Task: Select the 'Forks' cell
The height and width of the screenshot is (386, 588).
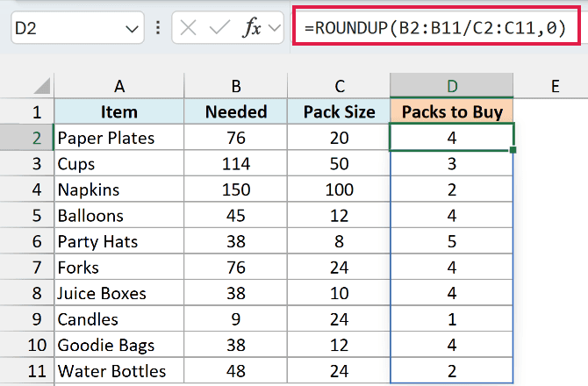Action: coord(119,267)
